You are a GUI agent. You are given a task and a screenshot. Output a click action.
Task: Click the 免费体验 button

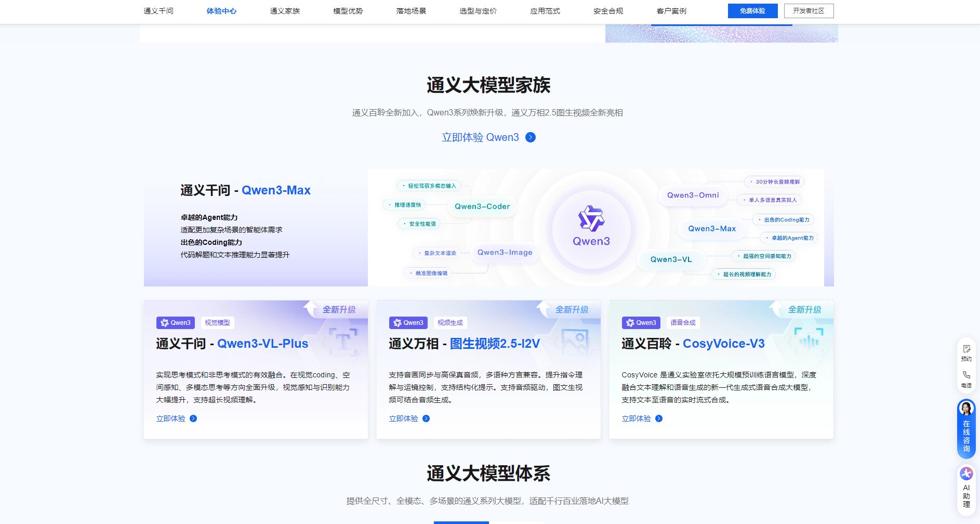pos(752,11)
